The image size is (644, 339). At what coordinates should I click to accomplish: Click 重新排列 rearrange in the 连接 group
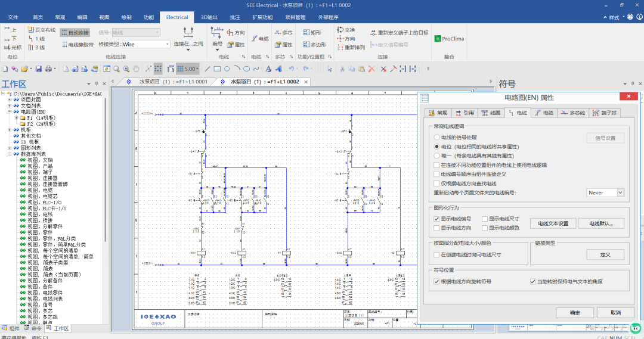point(351,47)
